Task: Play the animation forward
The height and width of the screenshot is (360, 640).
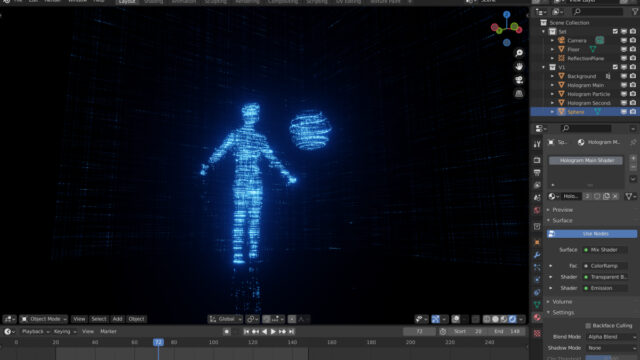Action: pyautogui.click(x=273, y=331)
